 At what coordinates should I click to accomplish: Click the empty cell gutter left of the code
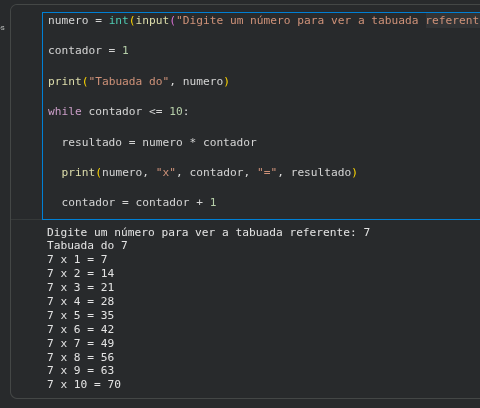pos(27,113)
